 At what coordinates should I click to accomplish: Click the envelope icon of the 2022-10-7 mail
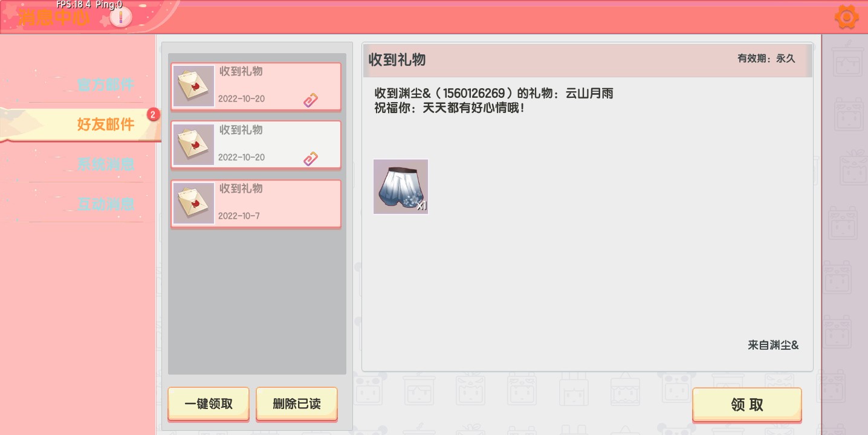click(194, 203)
